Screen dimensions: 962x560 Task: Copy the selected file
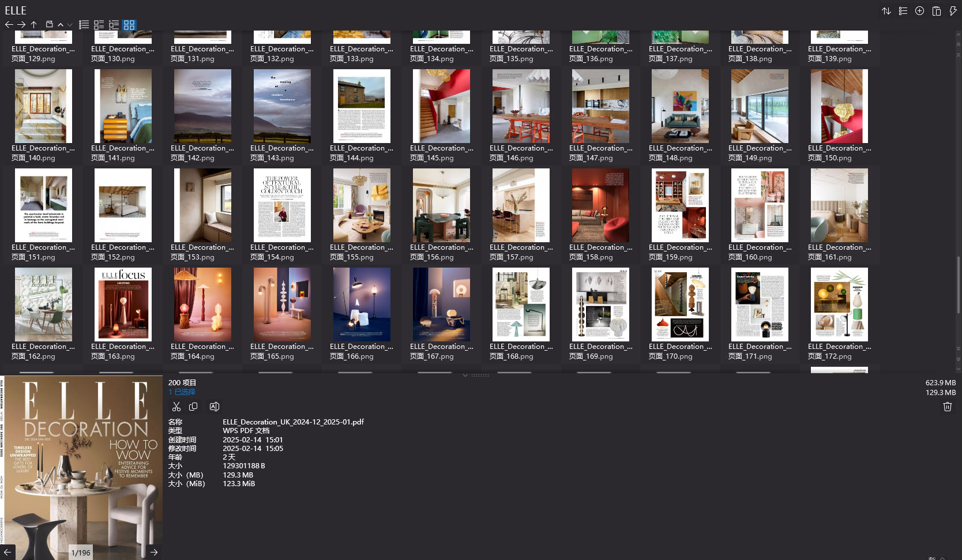(193, 407)
